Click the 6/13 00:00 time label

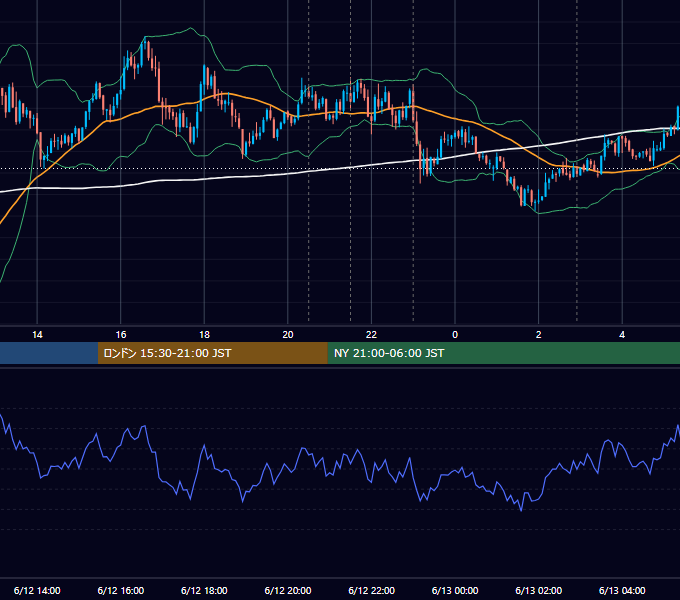pyautogui.click(x=455, y=590)
